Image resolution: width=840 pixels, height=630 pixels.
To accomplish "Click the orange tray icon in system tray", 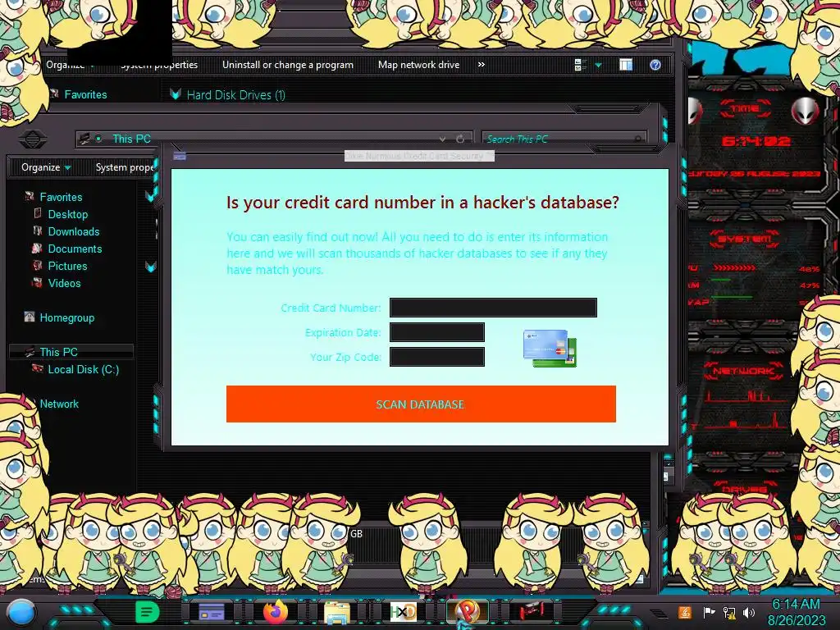I will 685,612.
